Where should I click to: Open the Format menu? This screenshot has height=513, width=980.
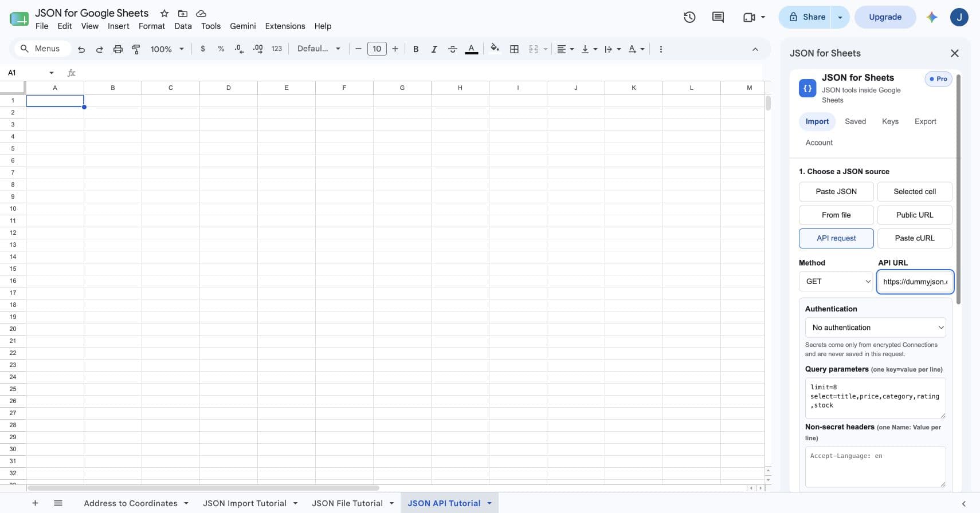tap(152, 26)
